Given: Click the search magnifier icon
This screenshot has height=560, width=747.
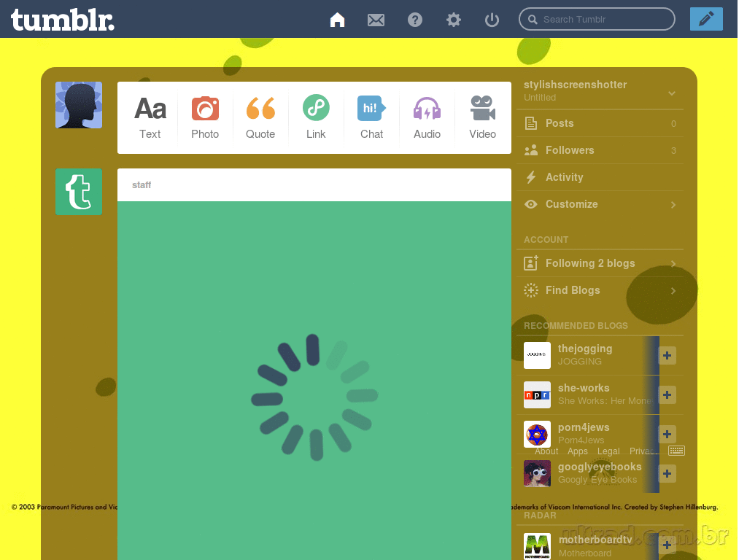Looking at the screenshot, I should (533, 20).
